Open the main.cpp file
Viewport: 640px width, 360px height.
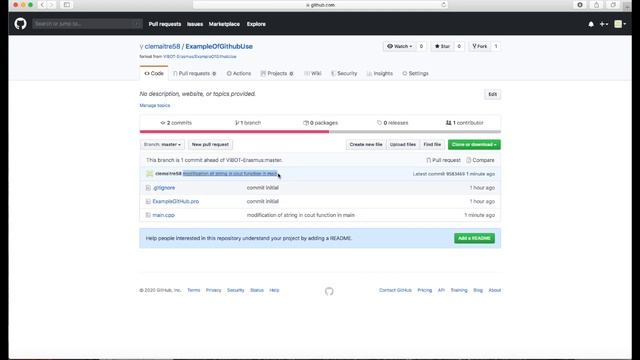pyautogui.click(x=163, y=215)
